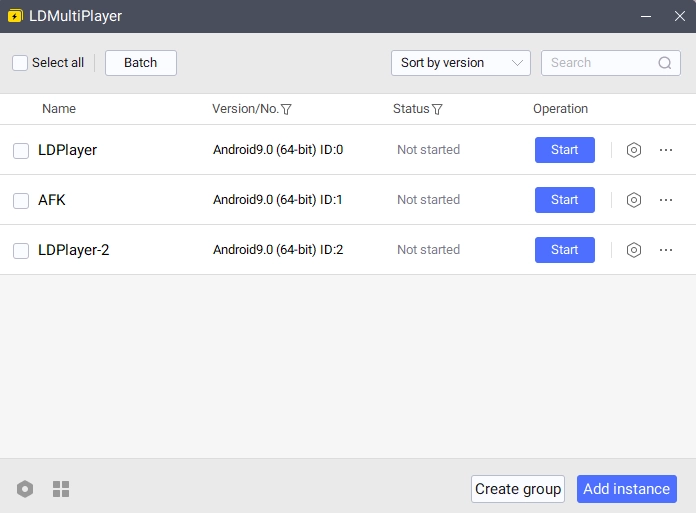
Task: Switch to grid view layout icon
Action: click(61, 489)
